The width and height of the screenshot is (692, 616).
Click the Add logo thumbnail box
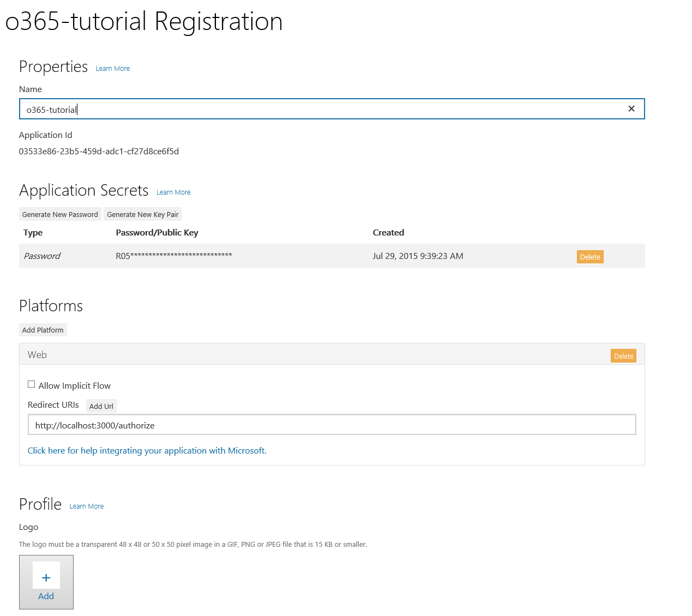click(46, 582)
